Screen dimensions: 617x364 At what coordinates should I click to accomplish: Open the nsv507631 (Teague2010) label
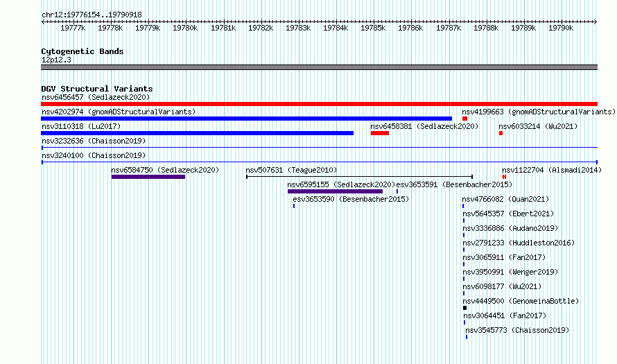click(x=291, y=170)
